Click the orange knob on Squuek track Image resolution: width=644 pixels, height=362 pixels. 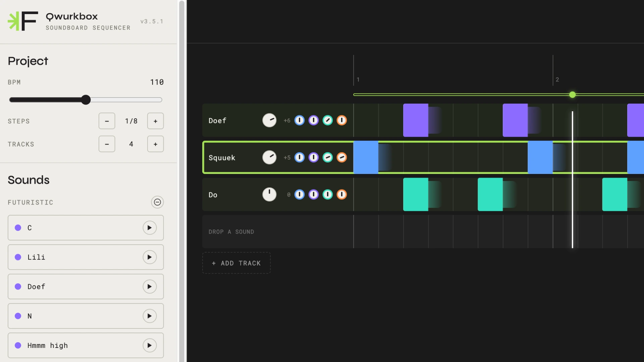pos(342,157)
